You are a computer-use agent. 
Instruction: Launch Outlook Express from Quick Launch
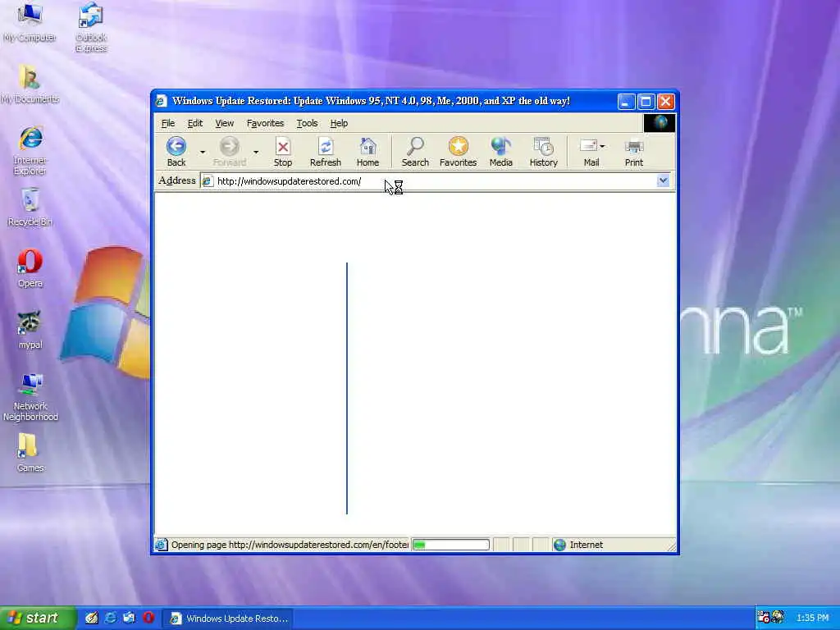(129, 618)
